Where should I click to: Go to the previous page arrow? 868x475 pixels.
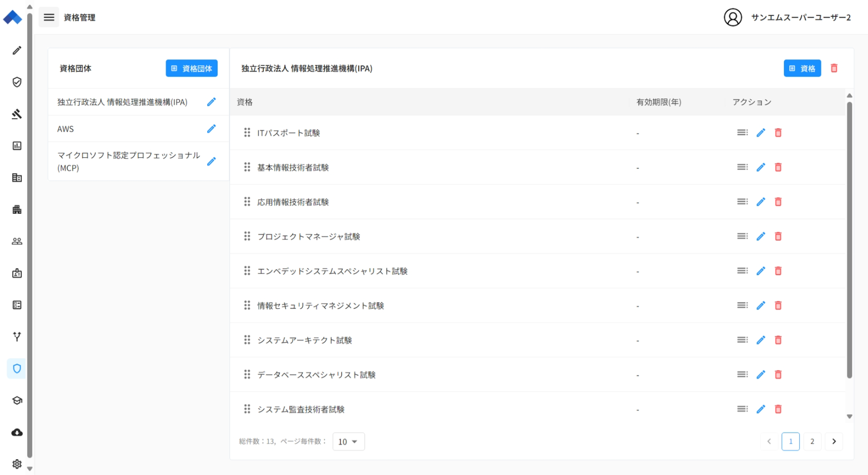point(769,442)
